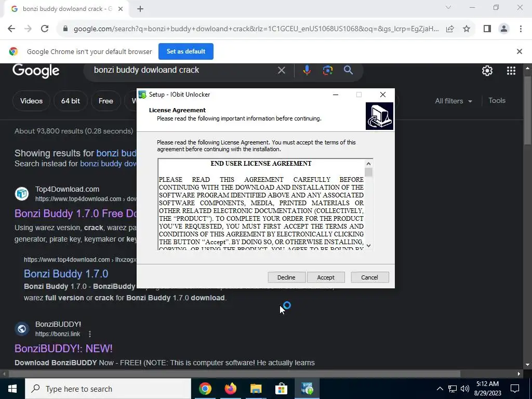Open the volume tray icon
532x399 pixels.
[465, 389]
